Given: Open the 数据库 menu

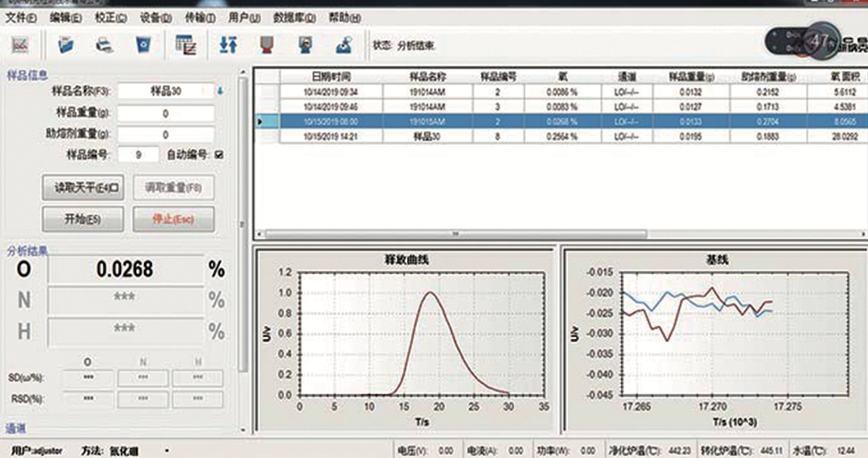Looking at the screenshot, I should [294, 18].
